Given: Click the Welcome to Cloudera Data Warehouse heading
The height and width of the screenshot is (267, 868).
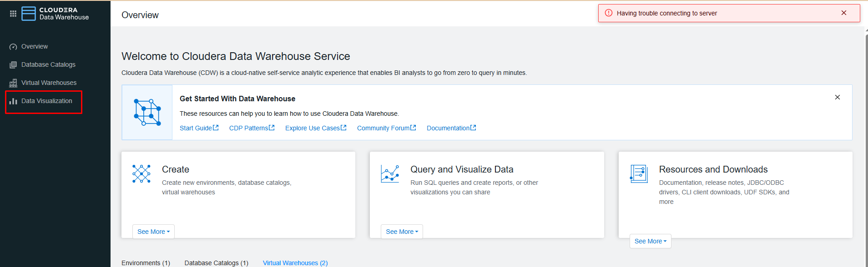Looking at the screenshot, I should 236,56.
